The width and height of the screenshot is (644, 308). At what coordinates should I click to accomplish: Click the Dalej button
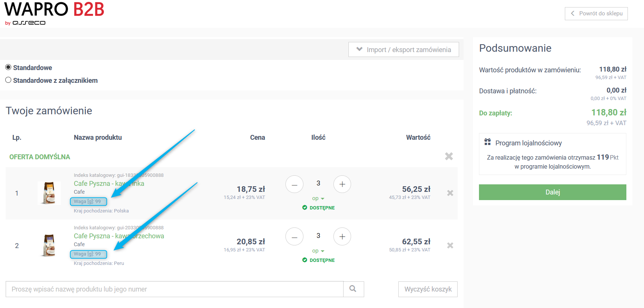552,192
